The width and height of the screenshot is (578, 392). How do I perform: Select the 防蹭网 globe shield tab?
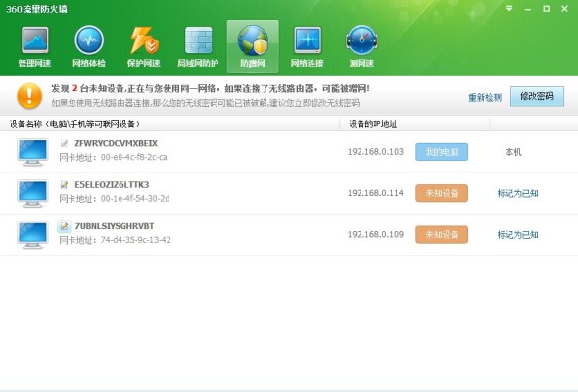[x=253, y=46]
